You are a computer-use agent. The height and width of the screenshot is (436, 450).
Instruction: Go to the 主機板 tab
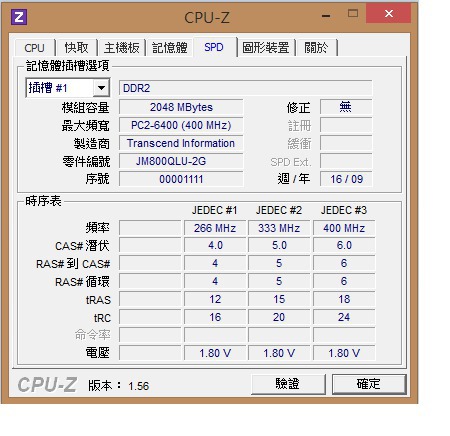122,48
